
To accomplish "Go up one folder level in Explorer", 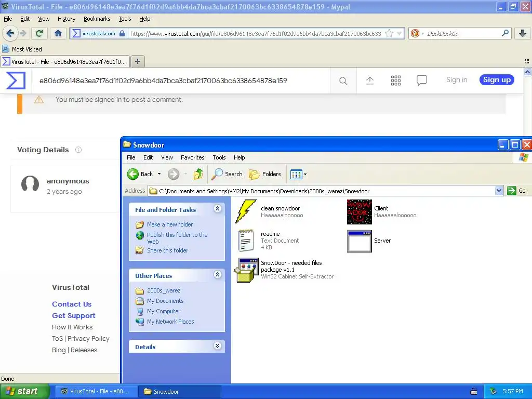I will (x=198, y=174).
